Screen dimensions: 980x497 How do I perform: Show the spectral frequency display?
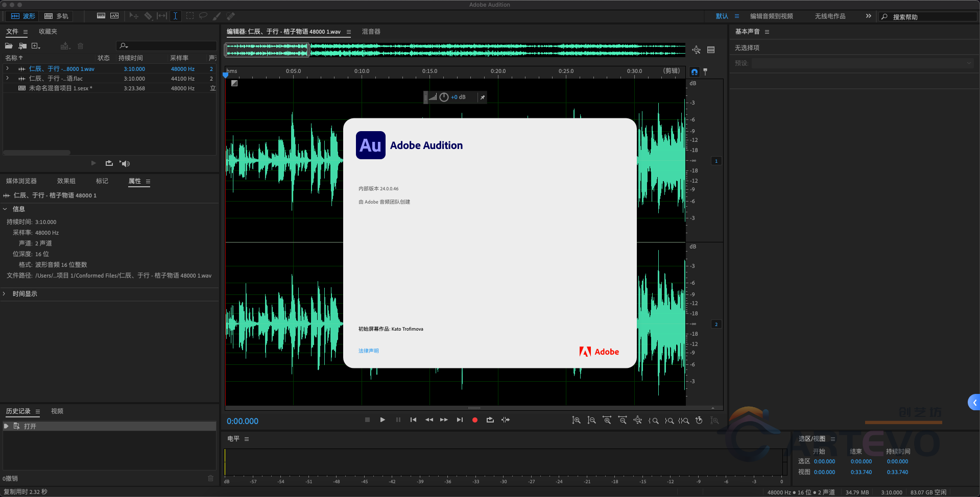click(x=101, y=16)
